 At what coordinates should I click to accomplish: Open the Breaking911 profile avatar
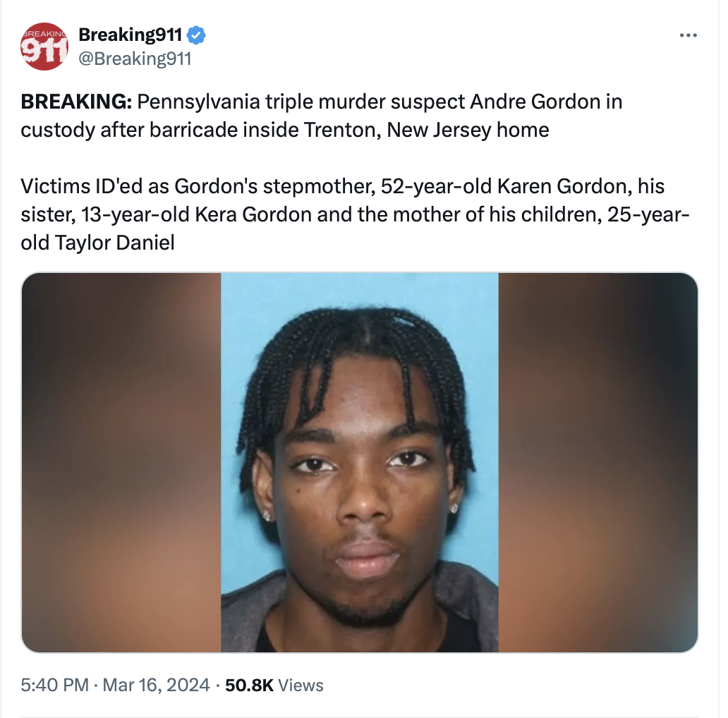coord(44,47)
